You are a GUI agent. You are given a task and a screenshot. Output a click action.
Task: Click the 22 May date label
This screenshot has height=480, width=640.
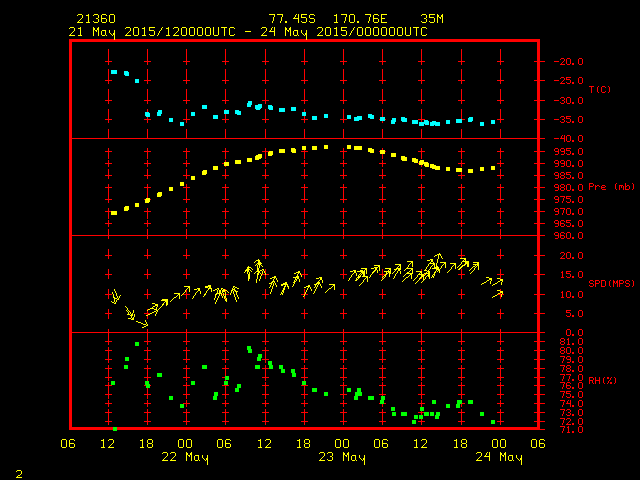click(x=185, y=457)
